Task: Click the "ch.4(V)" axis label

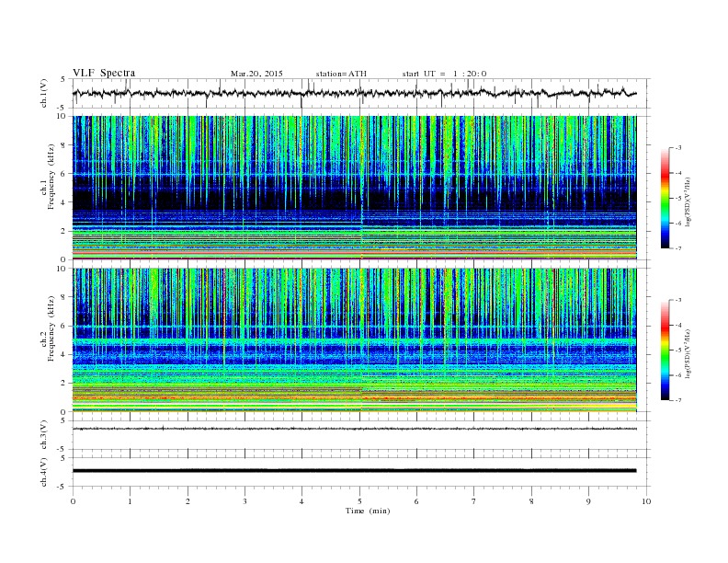Action: [x=44, y=472]
